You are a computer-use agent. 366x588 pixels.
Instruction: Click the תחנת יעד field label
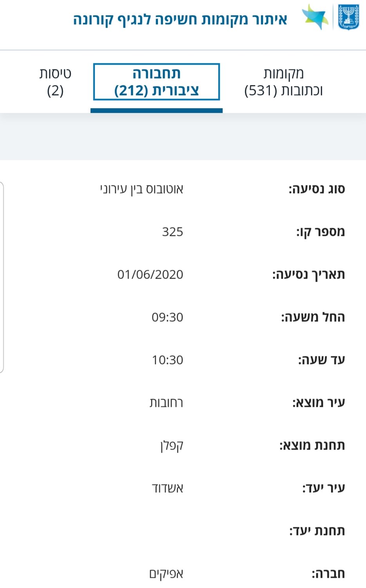pyautogui.click(x=317, y=531)
